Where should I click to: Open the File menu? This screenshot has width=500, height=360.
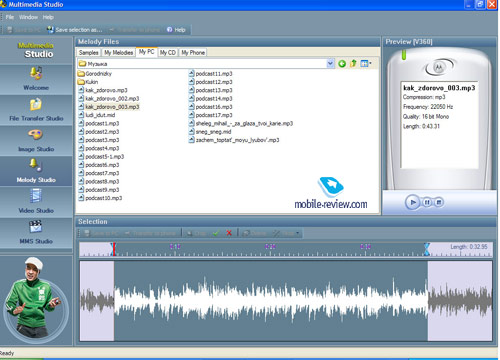10,17
